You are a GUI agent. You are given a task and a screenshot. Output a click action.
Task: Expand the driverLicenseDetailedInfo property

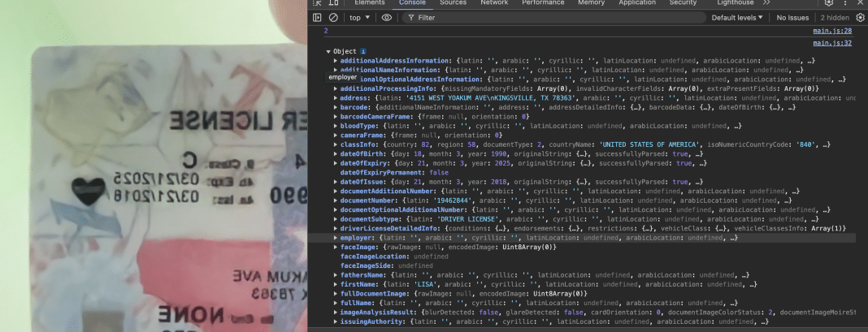336,229
